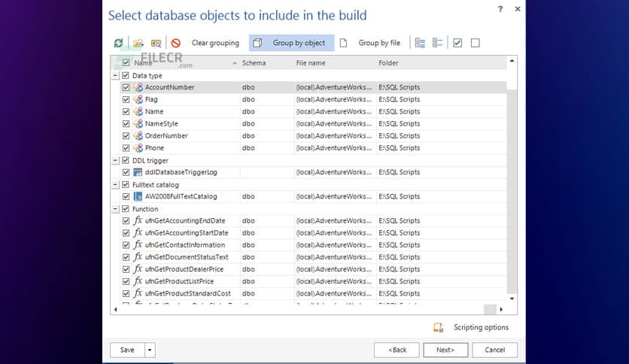Click the Clear grouping toolbar item
629x364 pixels.
[215, 43]
